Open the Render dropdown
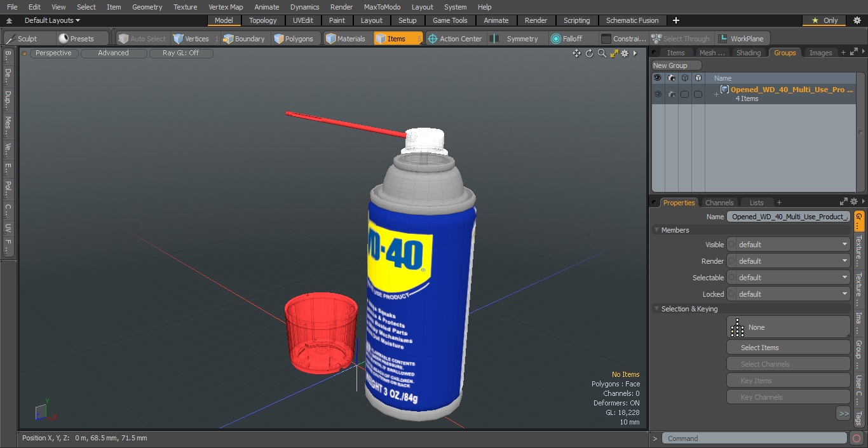868x448 pixels. pyautogui.click(x=793, y=261)
